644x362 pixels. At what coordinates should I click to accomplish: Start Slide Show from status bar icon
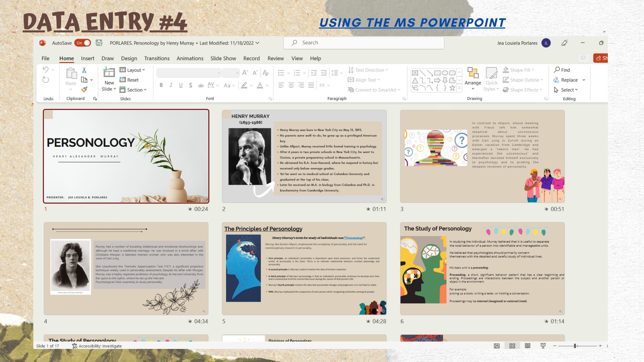[x=543, y=346]
